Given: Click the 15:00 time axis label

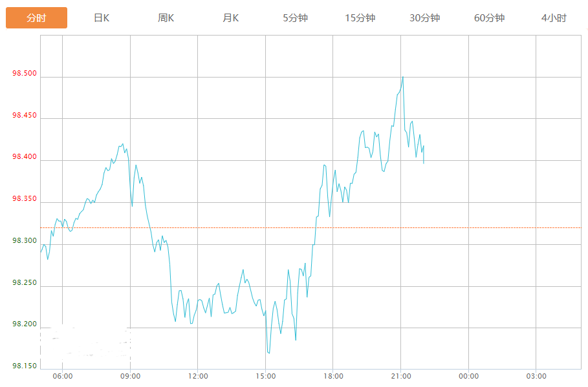Looking at the screenshot, I should [265, 376].
